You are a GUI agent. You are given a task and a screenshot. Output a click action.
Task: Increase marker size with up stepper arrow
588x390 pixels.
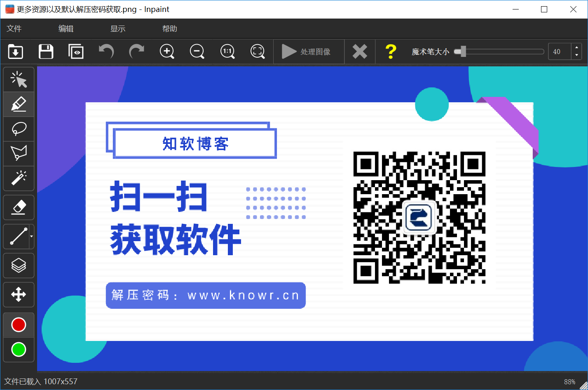pyautogui.click(x=576, y=48)
